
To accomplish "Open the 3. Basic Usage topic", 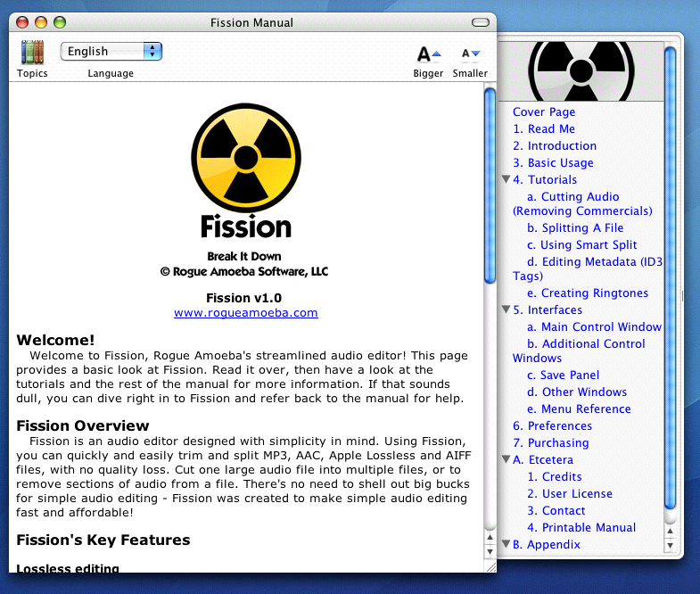I will pyautogui.click(x=553, y=162).
